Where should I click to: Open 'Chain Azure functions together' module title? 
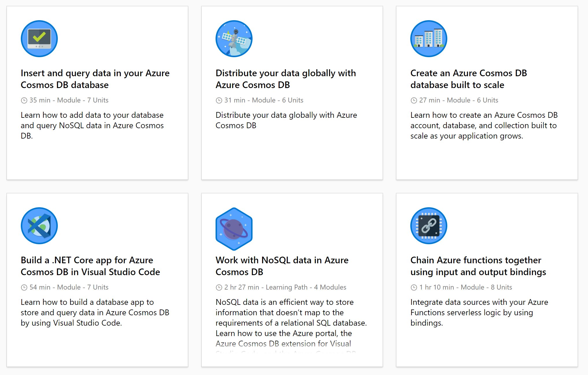coord(478,266)
